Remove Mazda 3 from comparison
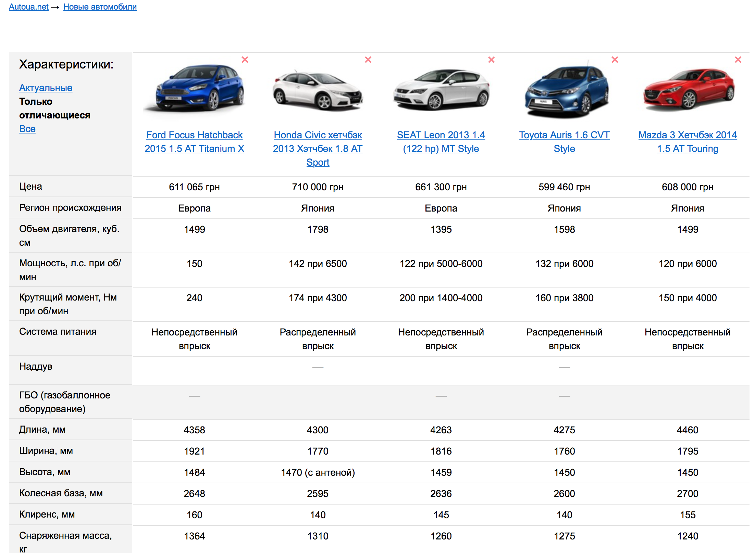 738,60
